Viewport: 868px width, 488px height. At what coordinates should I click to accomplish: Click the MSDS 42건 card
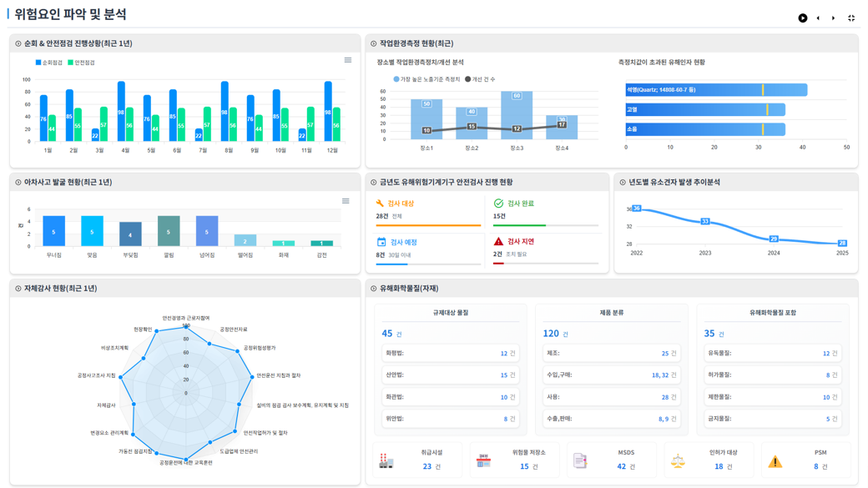(613, 460)
